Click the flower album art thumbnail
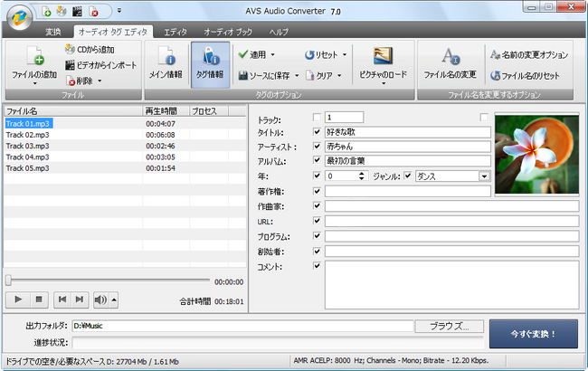Viewport: 588px width, 371px height. [537, 154]
